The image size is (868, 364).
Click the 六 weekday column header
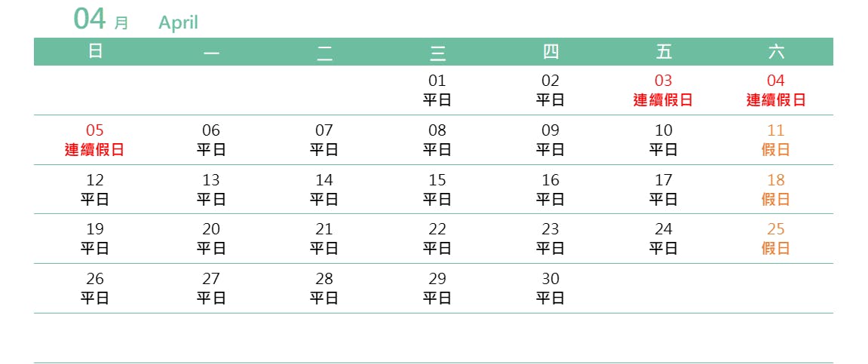tap(776, 51)
